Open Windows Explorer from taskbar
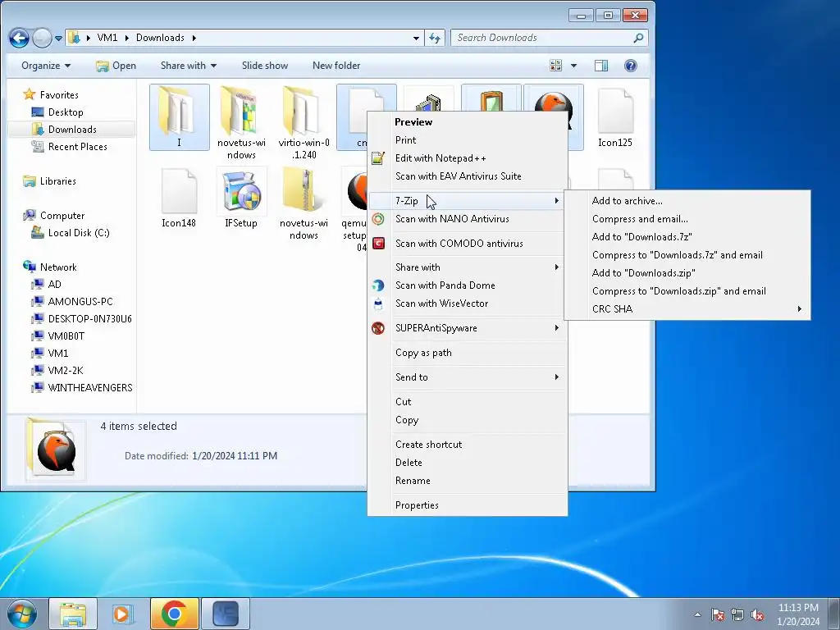The width and height of the screenshot is (840, 630). pos(73,614)
